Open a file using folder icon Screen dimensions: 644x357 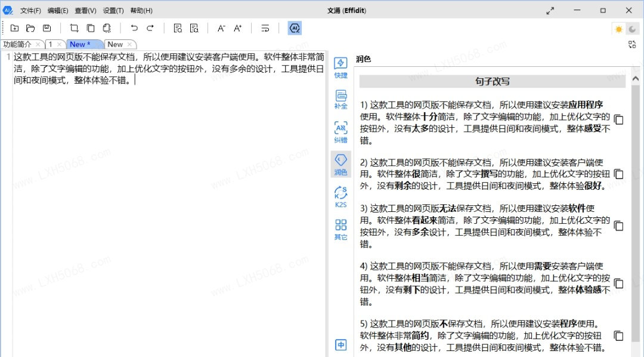(x=30, y=28)
